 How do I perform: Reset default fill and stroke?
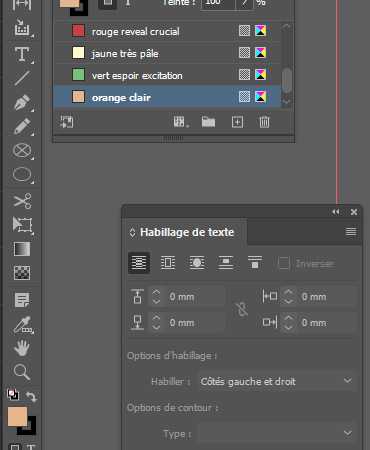(13, 395)
